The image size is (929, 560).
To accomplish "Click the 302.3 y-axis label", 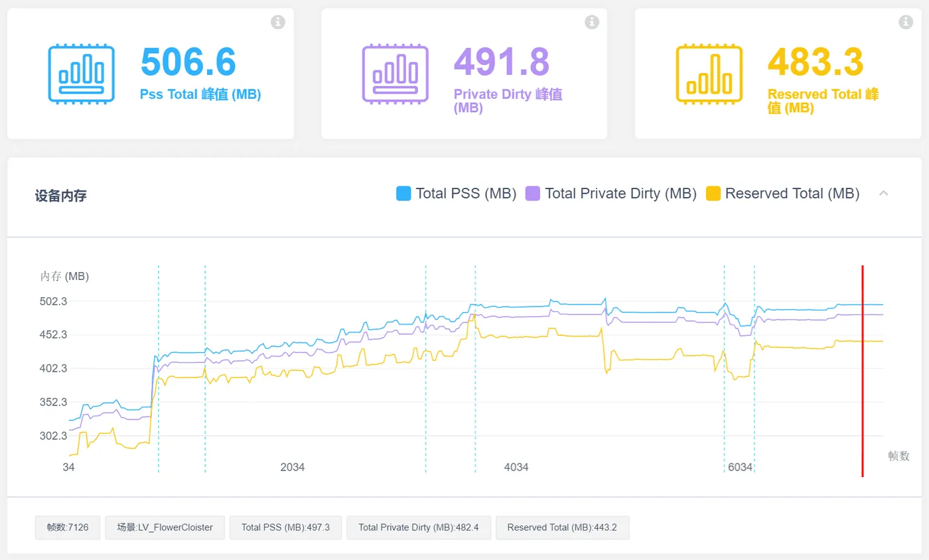I will pos(54,436).
